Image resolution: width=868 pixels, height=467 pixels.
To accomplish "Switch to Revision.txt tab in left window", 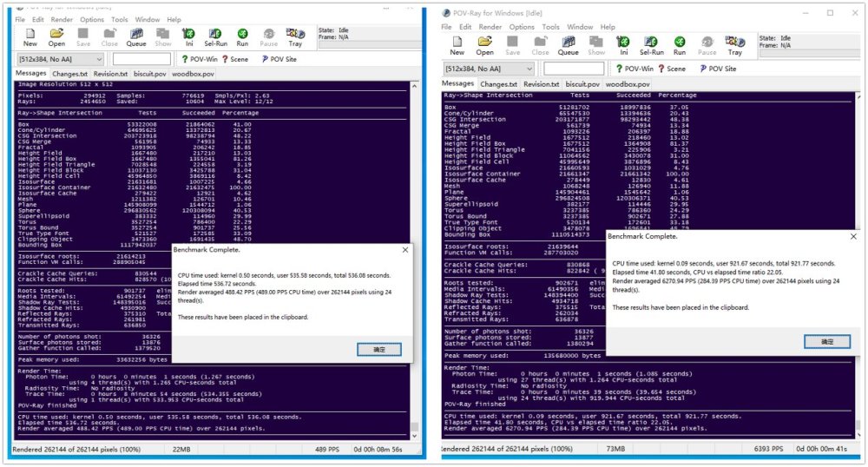I will [x=111, y=74].
